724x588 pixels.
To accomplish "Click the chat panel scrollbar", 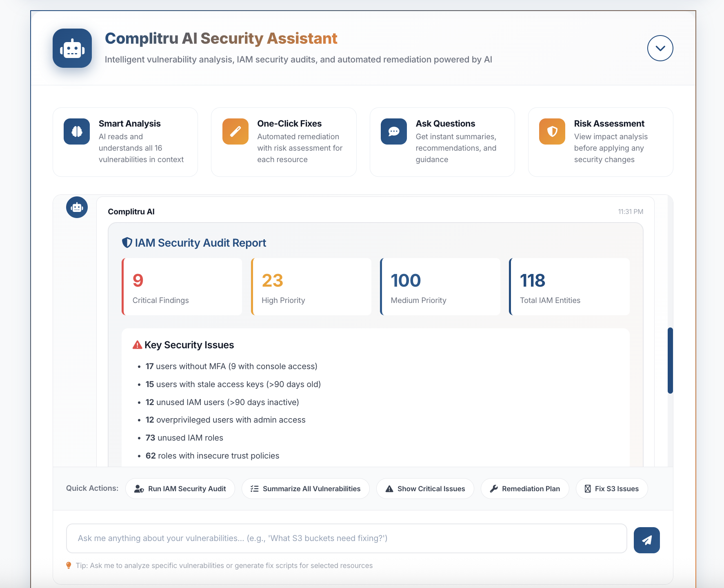I will click(x=671, y=361).
